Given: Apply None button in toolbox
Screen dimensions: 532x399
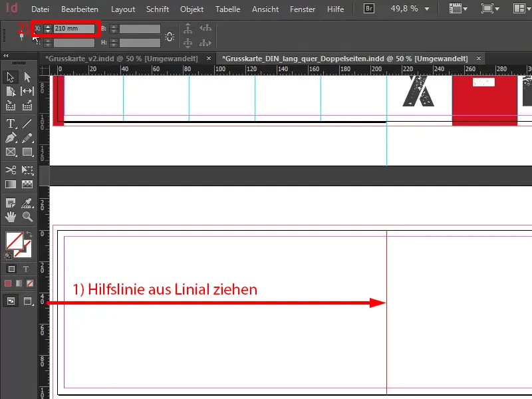Looking at the screenshot, I should click(x=30, y=283).
